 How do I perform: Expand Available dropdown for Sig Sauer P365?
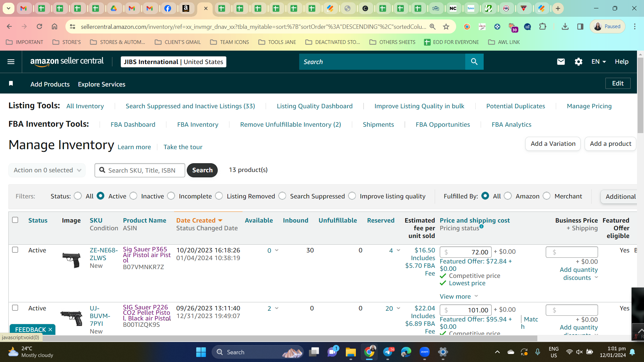(x=277, y=250)
